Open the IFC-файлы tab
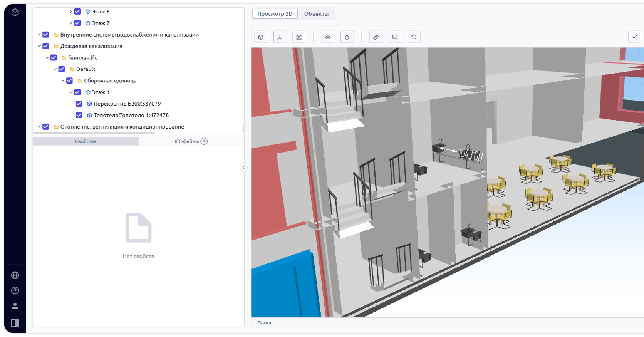Image resolution: width=644 pixels, height=337 pixels. (x=191, y=141)
